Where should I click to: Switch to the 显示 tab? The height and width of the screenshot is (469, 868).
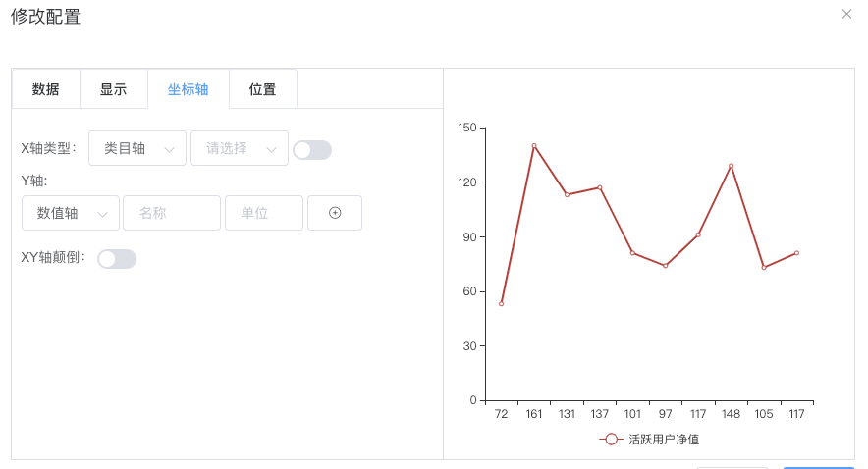(114, 89)
